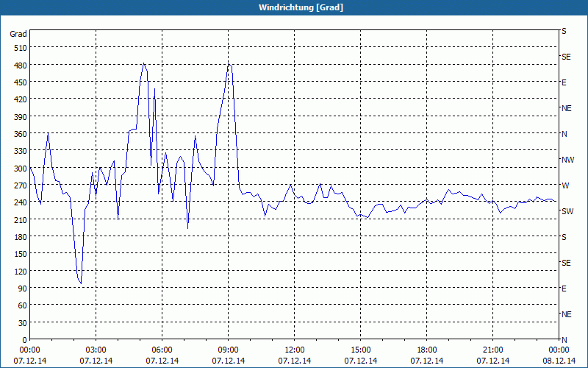Select the 150 degree axis label
The height and width of the screenshot is (368, 588).
coord(21,254)
